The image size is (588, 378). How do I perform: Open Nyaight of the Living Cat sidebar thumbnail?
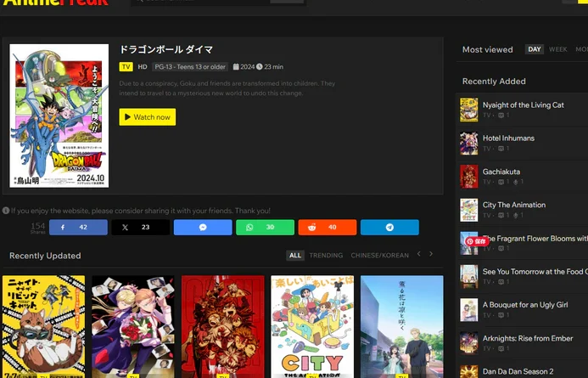(468, 110)
